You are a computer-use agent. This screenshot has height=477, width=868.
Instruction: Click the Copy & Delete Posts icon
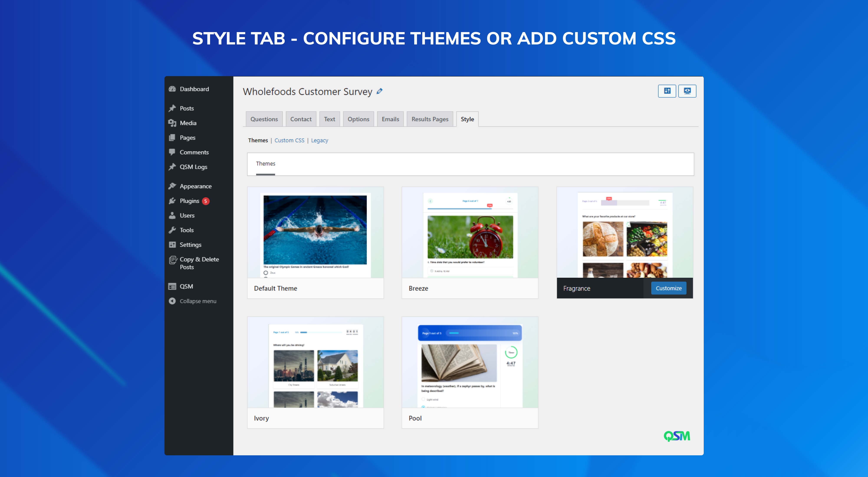pos(173,260)
